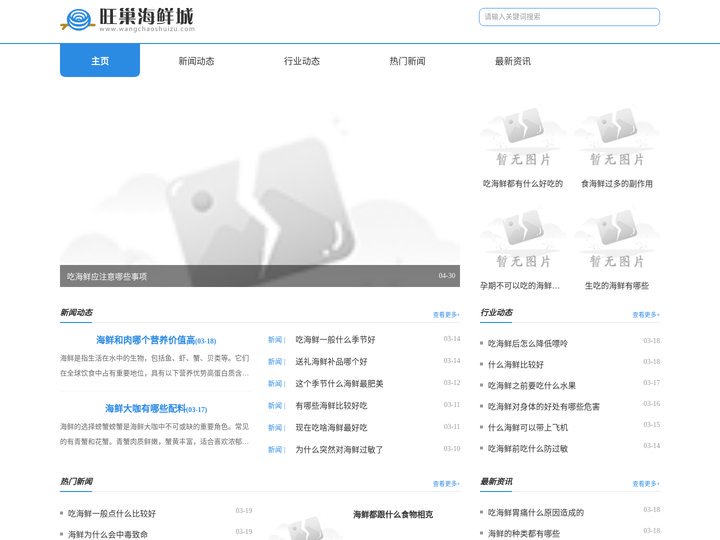The height and width of the screenshot is (540, 720).
Task: Click the 热门新闻 section heading
Action: click(x=76, y=482)
